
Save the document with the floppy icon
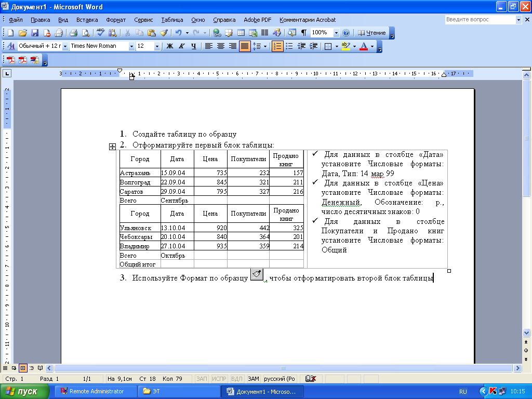click(x=35, y=33)
